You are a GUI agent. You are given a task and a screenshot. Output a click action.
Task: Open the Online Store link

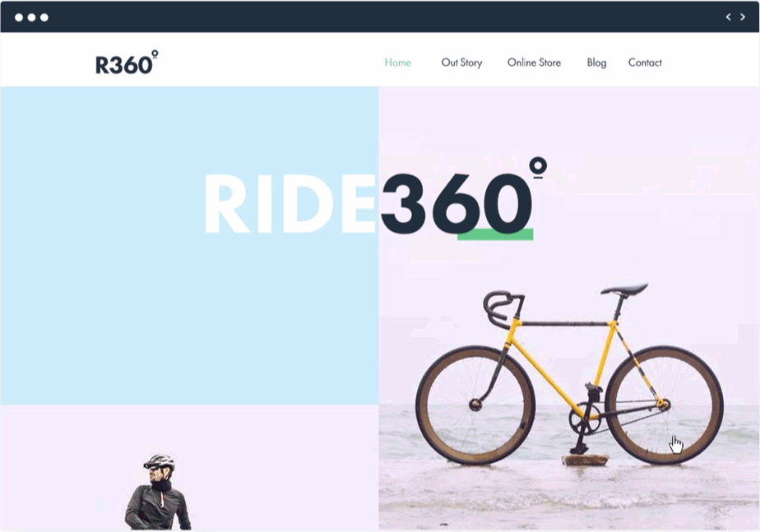(x=534, y=62)
